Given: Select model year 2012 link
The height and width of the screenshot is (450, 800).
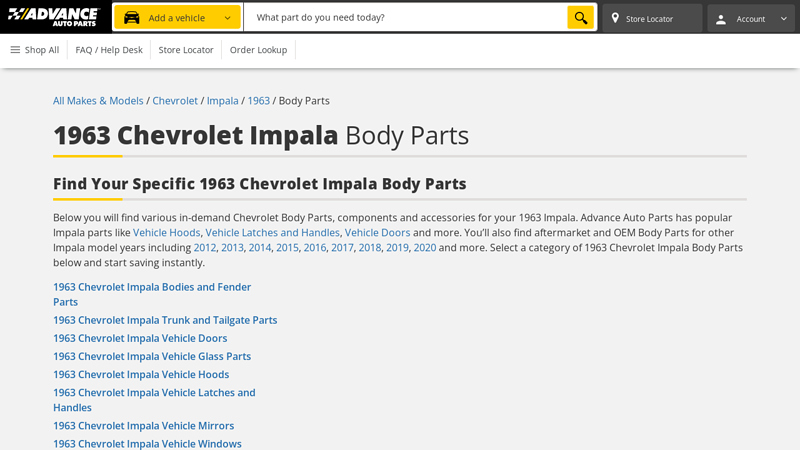Looking at the screenshot, I should pyautogui.click(x=205, y=248).
